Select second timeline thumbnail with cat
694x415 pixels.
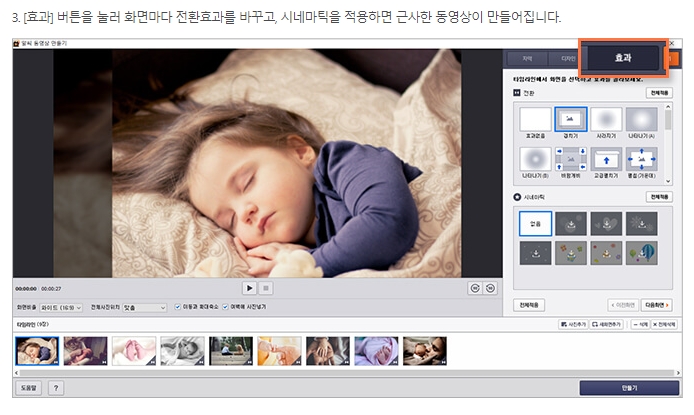(85, 351)
